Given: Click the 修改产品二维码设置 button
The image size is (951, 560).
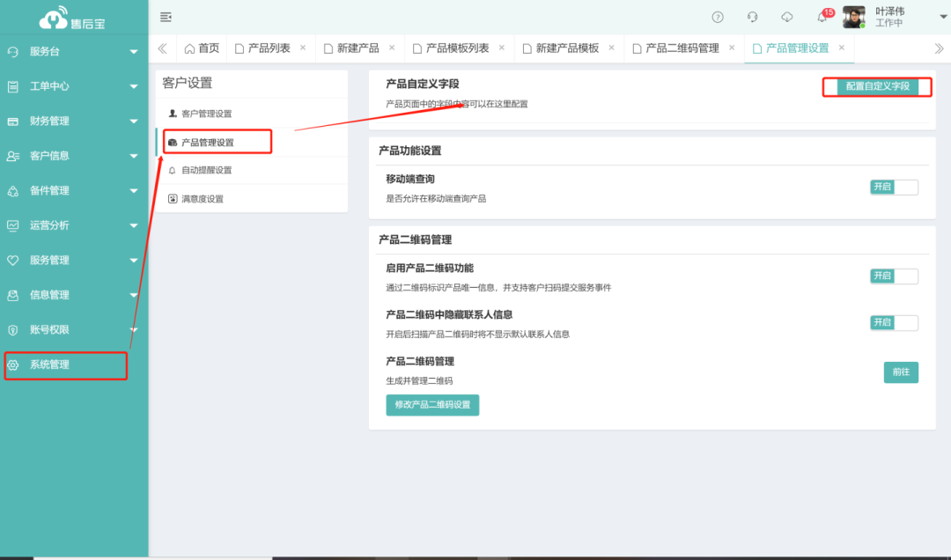Looking at the screenshot, I should (432, 405).
